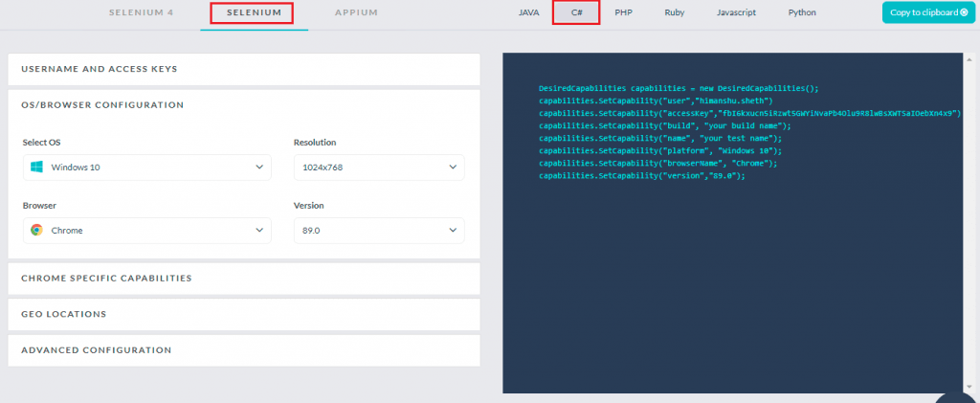The height and width of the screenshot is (403, 980).
Task: Expand Advanced Configuration section
Action: (243, 350)
